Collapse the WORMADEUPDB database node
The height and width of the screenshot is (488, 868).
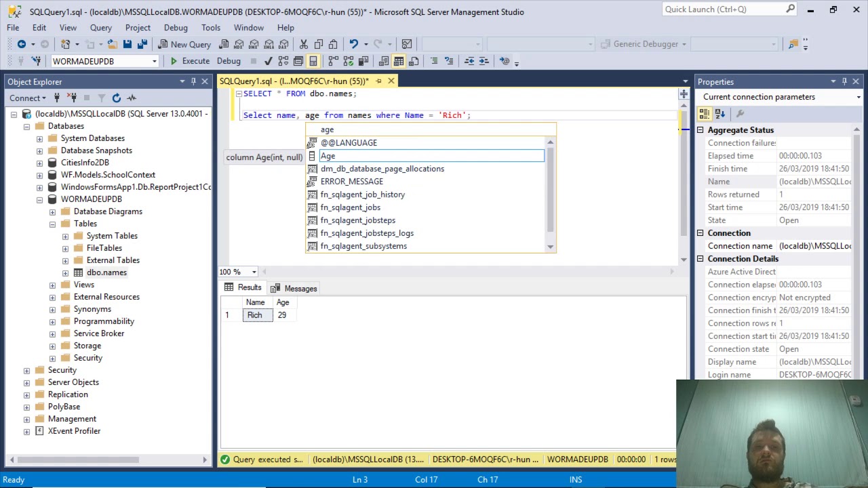[39, 199]
